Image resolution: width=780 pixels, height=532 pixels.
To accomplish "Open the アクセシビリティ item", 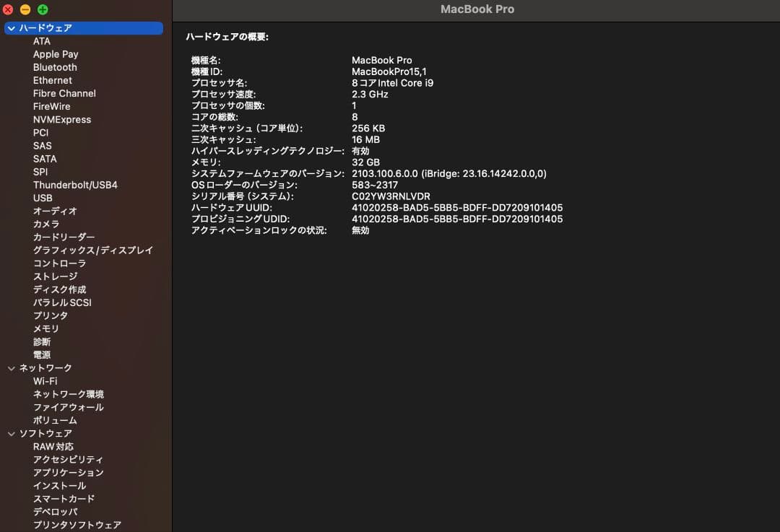I will 68,460.
